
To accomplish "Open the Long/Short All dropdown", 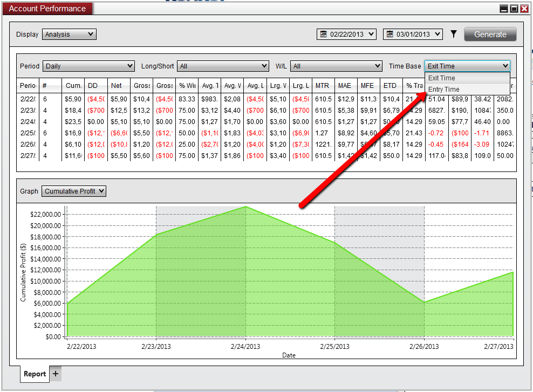I will point(223,66).
